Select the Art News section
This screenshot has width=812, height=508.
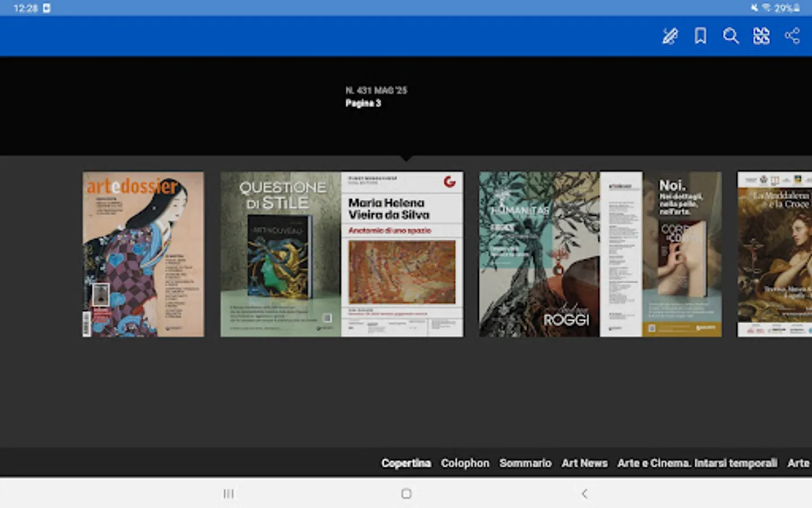pyautogui.click(x=585, y=462)
